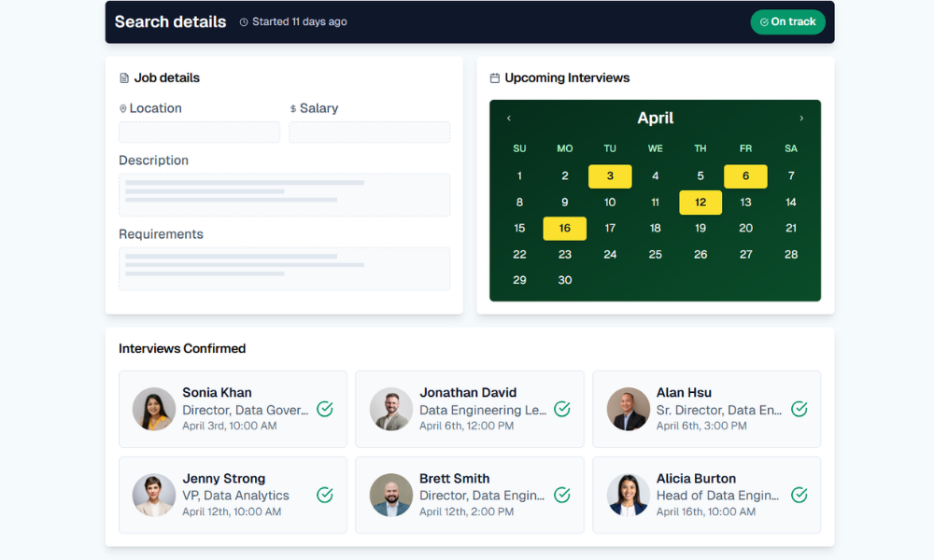Image resolution: width=934 pixels, height=560 pixels.
Task: Click the Description text area
Action: 284,195
